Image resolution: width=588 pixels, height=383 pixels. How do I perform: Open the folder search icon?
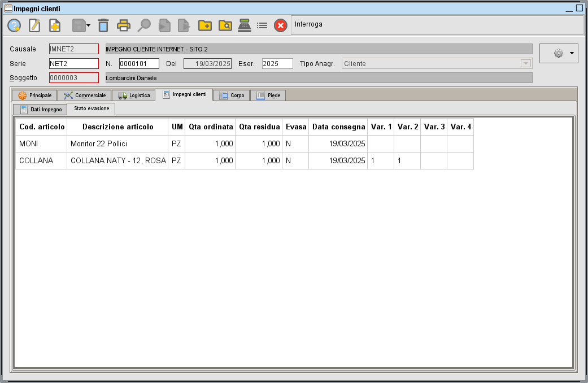point(224,25)
